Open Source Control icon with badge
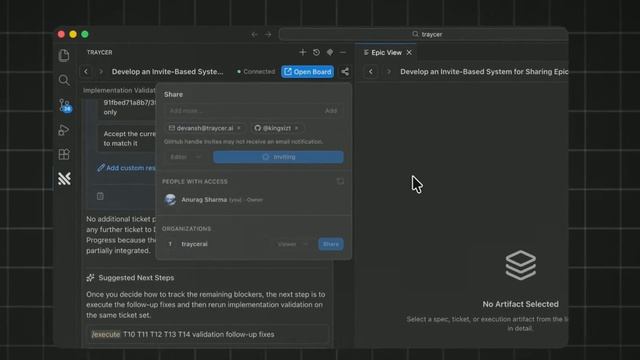Screen dimensions: 640x360 coord(64,105)
